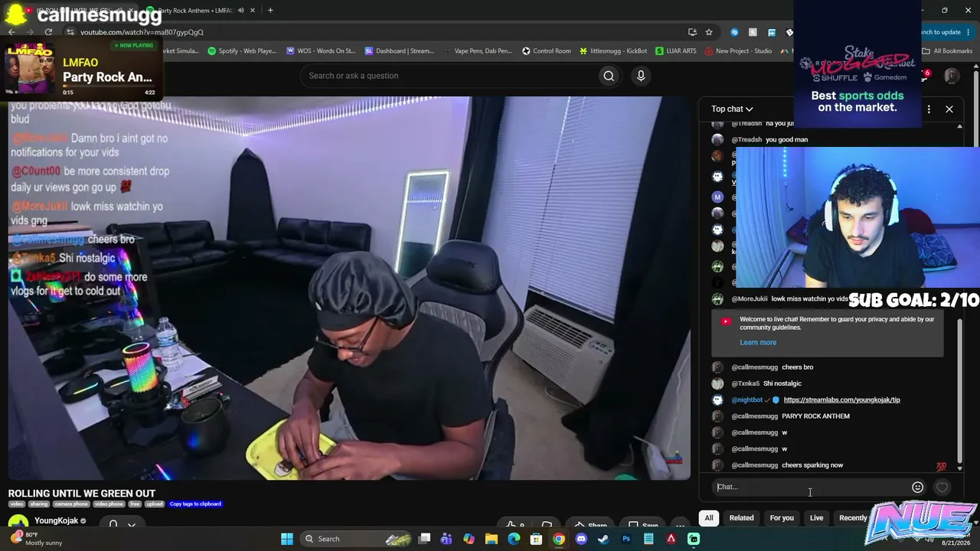Open the YoungKojak channel name link
Image resolution: width=980 pixels, height=551 pixels.
coord(56,521)
